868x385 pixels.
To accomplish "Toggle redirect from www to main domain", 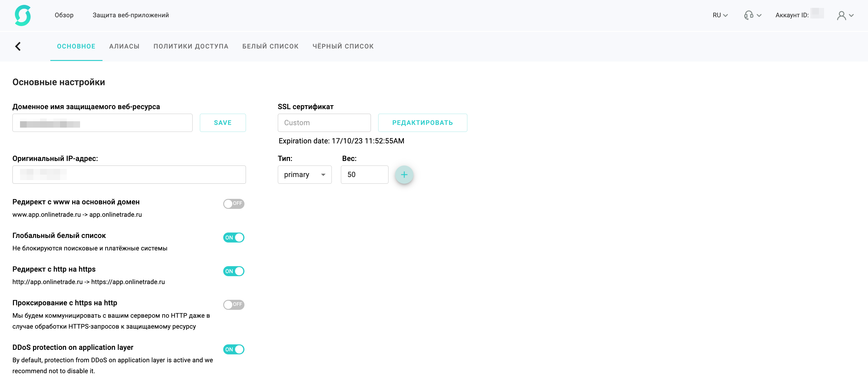I will [234, 203].
